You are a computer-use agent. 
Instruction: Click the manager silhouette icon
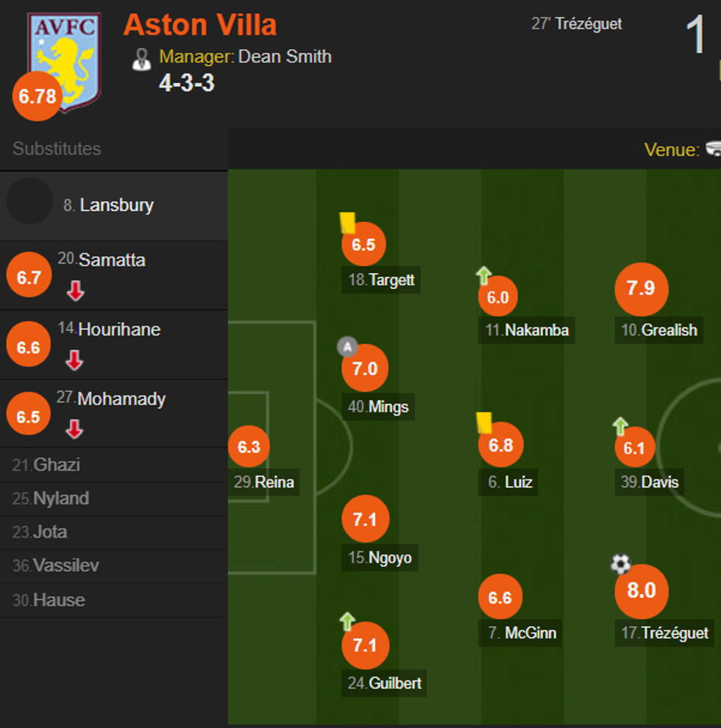pos(141,59)
